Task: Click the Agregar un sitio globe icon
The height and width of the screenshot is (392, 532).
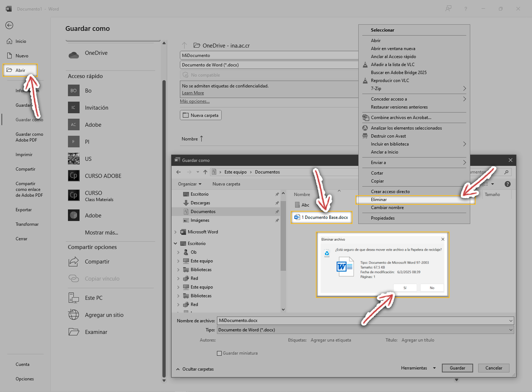Action: point(74,315)
